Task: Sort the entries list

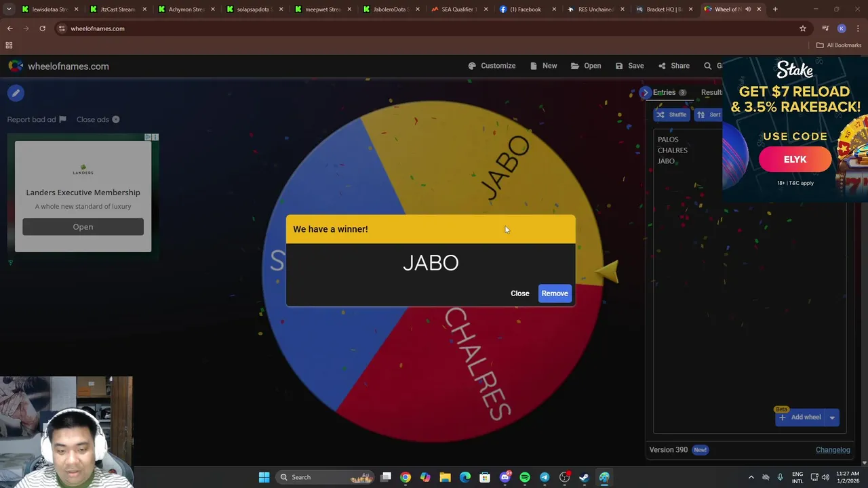Action: tap(709, 115)
